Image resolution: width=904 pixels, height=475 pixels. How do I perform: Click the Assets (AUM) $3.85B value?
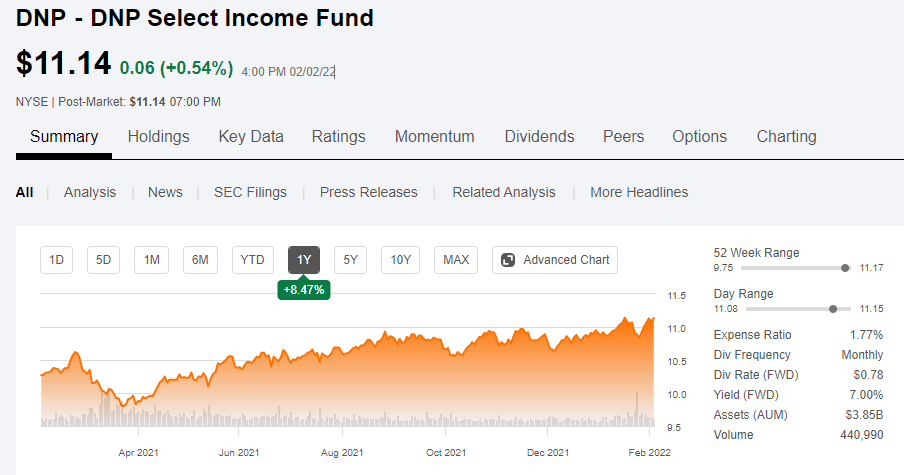click(x=864, y=415)
